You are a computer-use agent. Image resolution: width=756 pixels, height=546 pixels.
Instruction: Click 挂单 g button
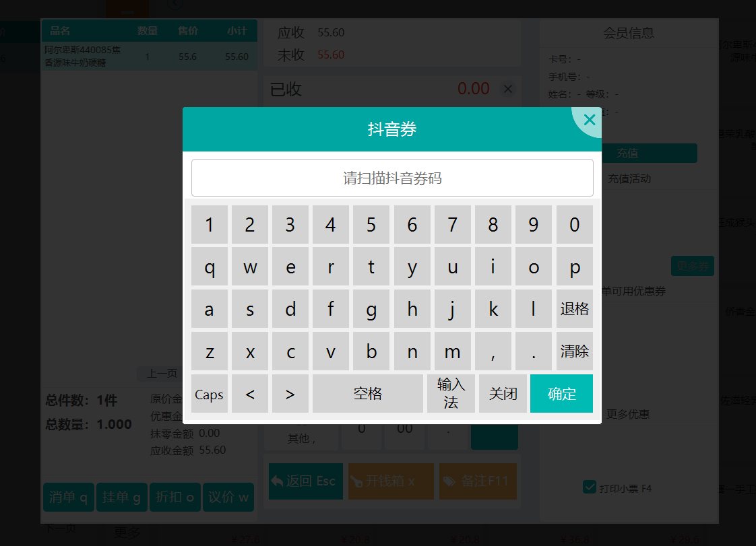(121, 497)
